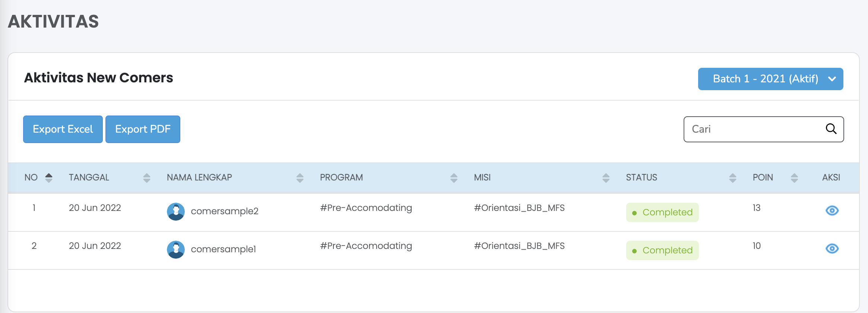Viewport: 868px width, 313px height.
Task: Click the search magnifier icon
Action: 831,129
